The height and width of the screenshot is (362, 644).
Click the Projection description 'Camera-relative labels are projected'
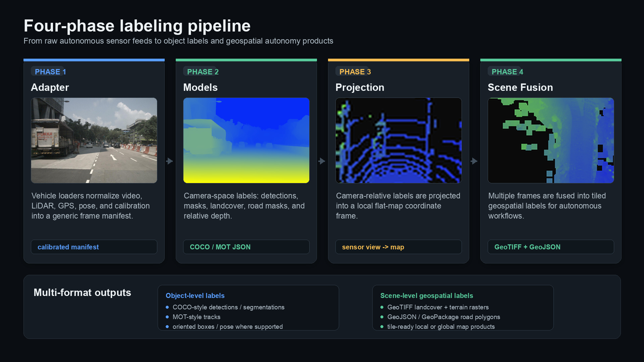[398, 206]
